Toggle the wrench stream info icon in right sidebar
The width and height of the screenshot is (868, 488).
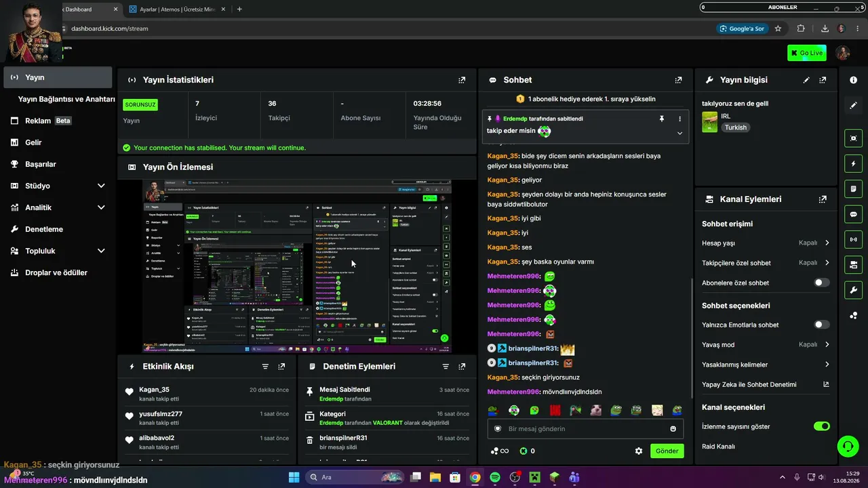[x=853, y=290]
